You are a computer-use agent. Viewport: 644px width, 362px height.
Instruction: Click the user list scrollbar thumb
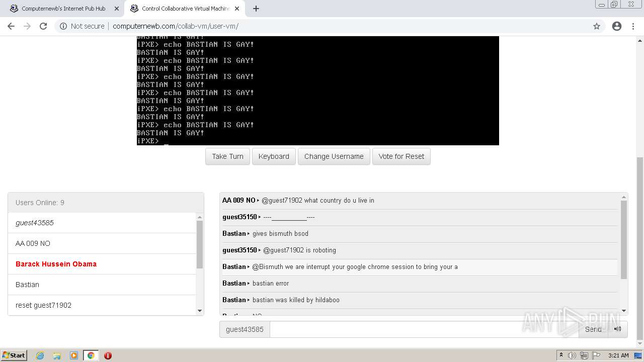200,244
